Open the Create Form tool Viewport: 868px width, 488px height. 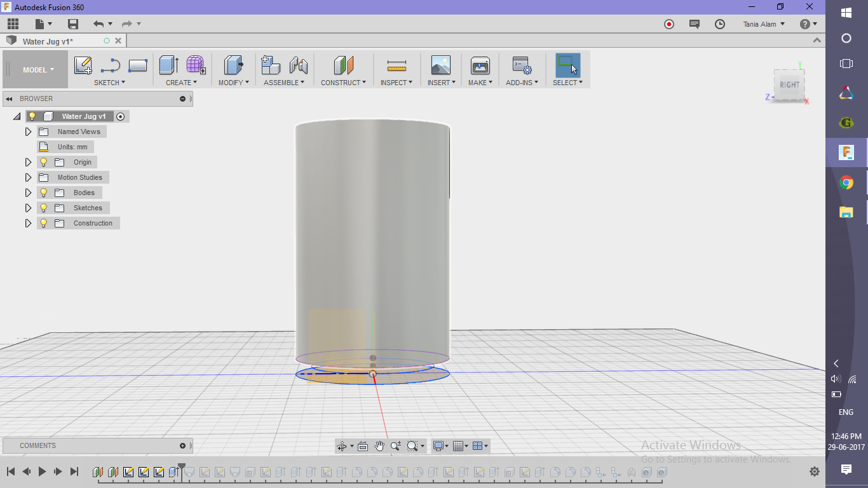pyautogui.click(x=196, y=65)
